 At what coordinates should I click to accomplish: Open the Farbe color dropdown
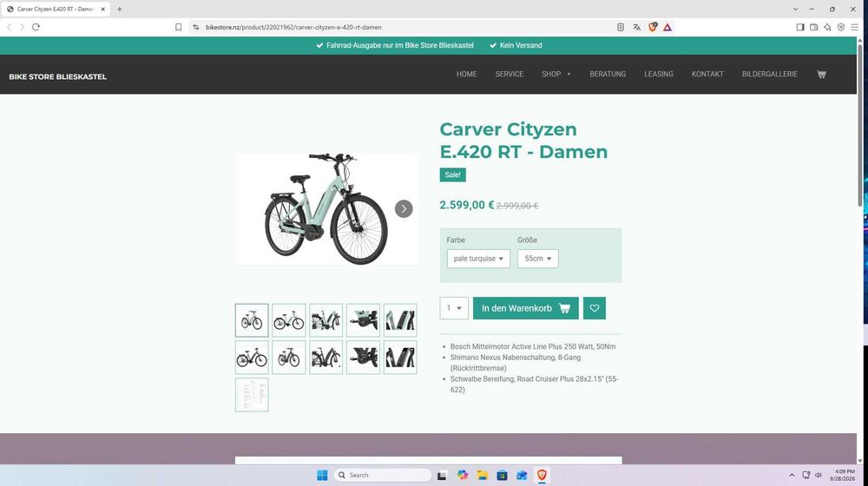478,259
